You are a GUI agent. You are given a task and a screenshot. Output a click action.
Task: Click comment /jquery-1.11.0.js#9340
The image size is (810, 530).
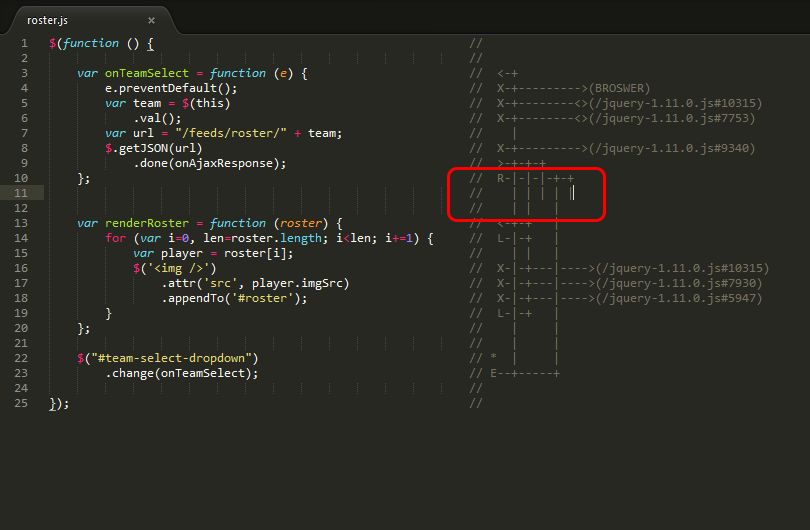[672, 148]
